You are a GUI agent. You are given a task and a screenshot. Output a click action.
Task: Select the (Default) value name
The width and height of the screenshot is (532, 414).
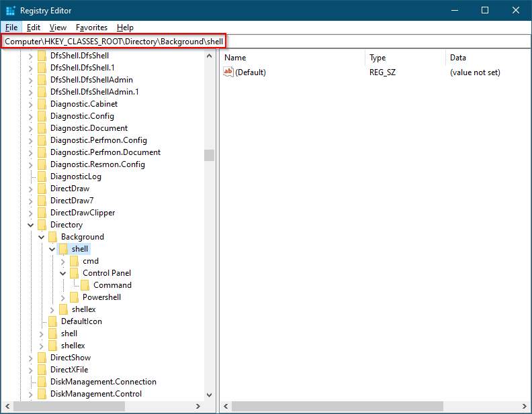(251, 72)
